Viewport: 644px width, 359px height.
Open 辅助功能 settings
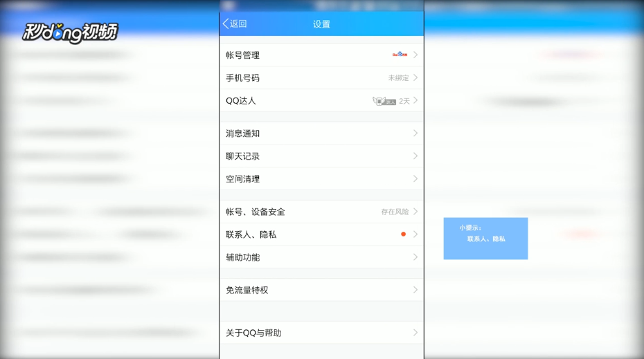[321, 257]
